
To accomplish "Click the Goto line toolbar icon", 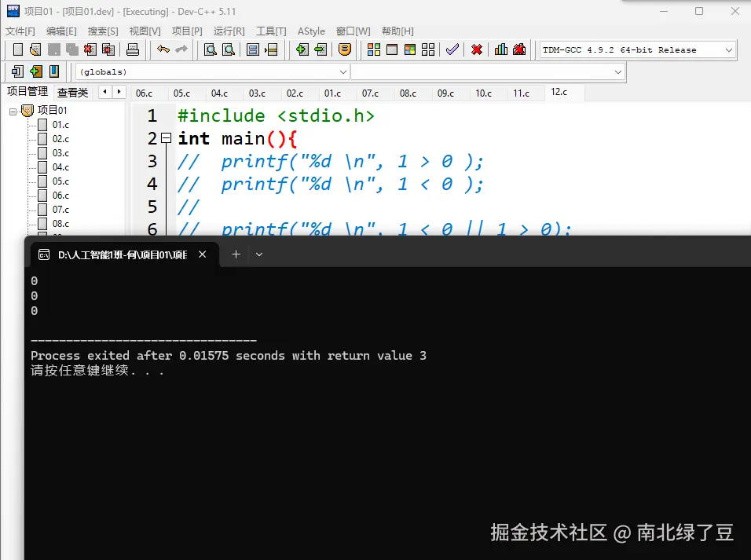I will [x=271, y=49].
